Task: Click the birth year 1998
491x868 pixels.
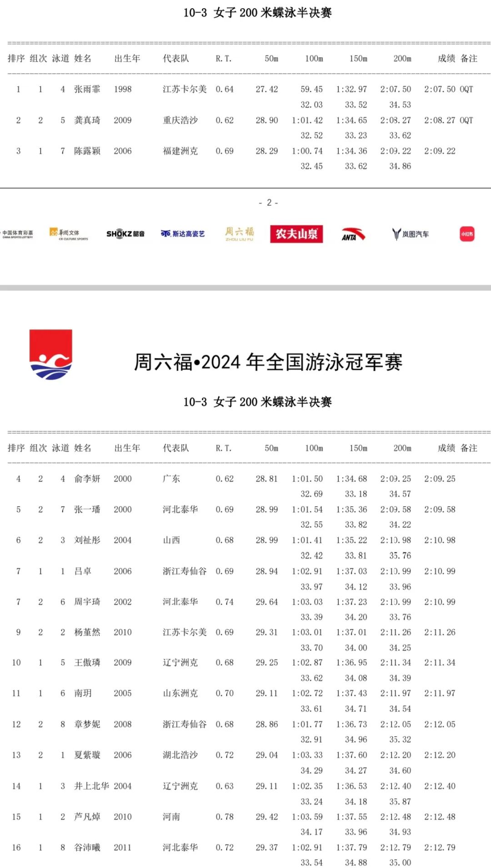Action: tap(123, 89)
